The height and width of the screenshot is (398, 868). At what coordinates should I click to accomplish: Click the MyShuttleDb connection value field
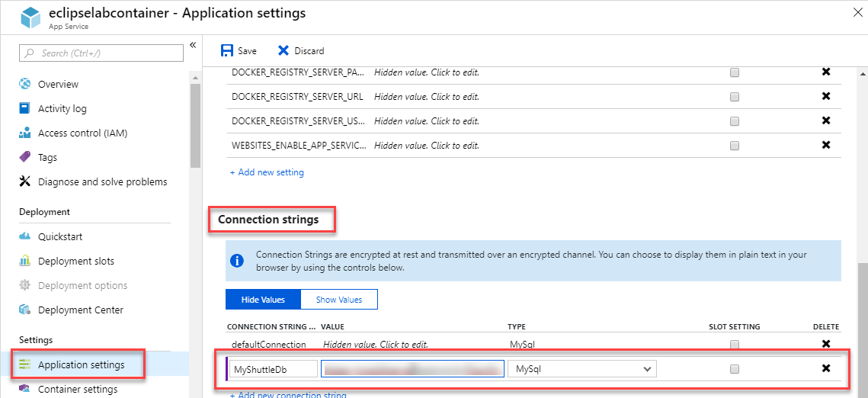tap(412, 369)
